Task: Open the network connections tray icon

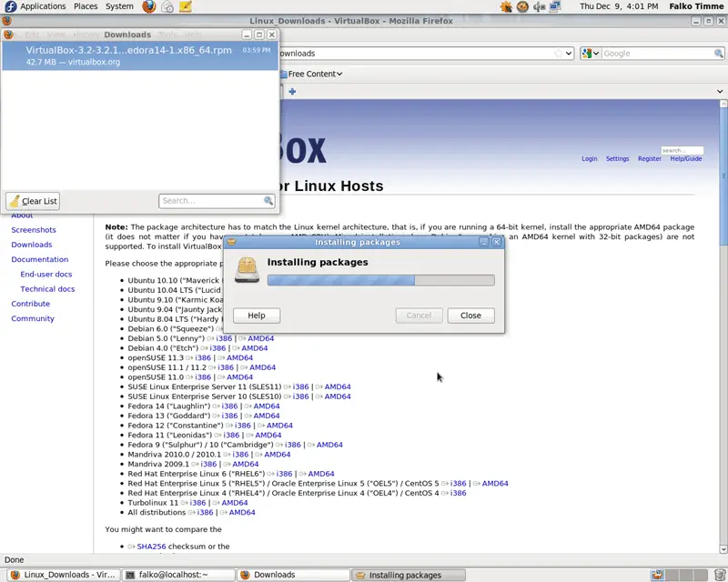Action: pos(555,6)
